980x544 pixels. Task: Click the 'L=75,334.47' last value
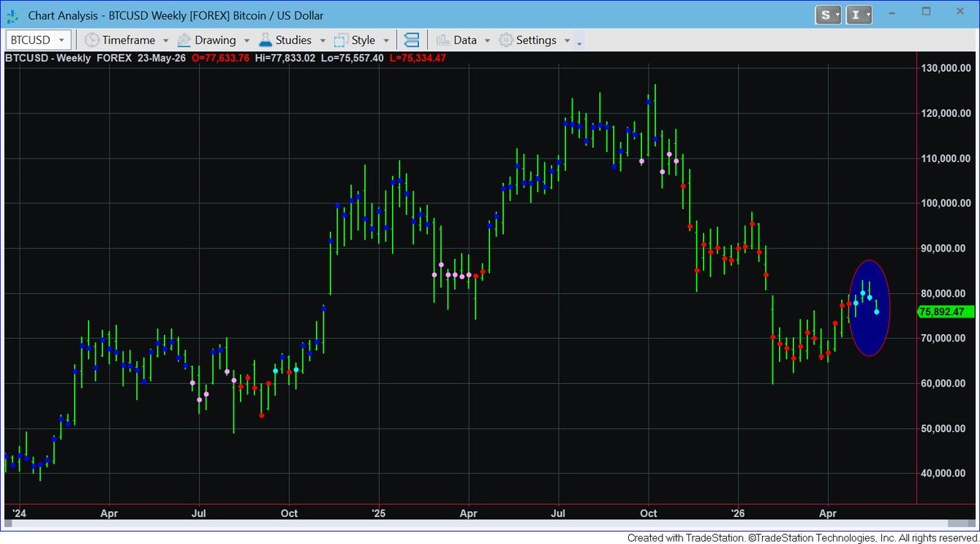click(x=418, y=58)
